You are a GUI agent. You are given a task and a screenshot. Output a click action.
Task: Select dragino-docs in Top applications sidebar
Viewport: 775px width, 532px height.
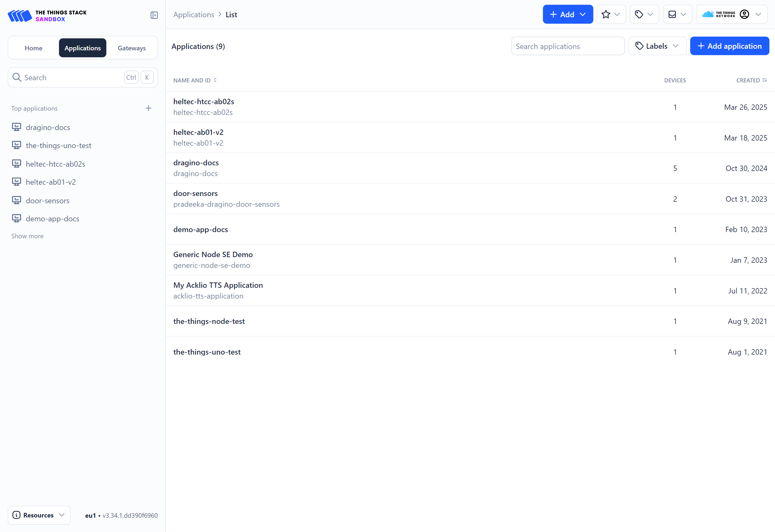click(x=48, y=127)
